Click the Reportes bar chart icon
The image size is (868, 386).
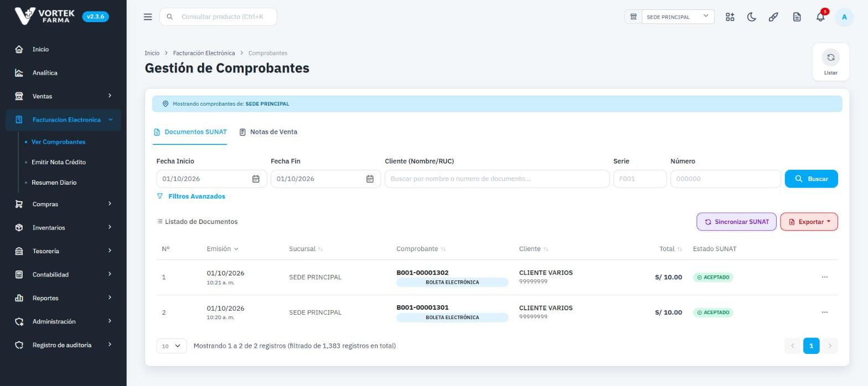pos(19,298)
